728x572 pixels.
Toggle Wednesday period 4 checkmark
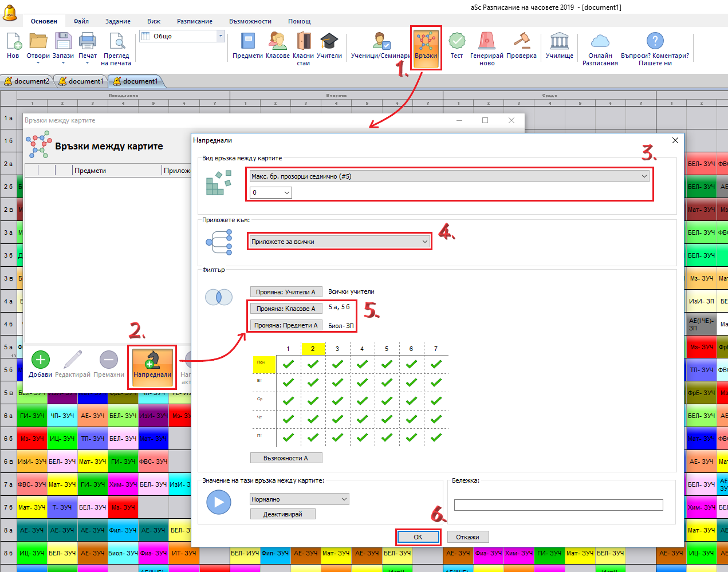pos(362,401)
